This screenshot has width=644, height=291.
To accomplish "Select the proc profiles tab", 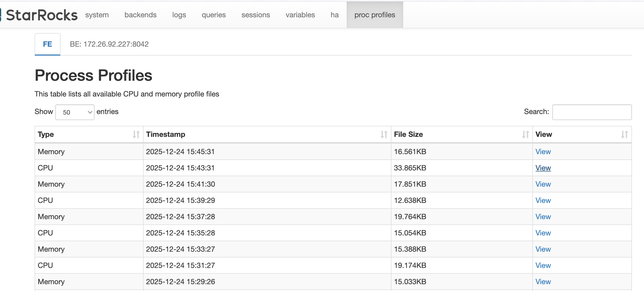I will (x=374, y=15).
